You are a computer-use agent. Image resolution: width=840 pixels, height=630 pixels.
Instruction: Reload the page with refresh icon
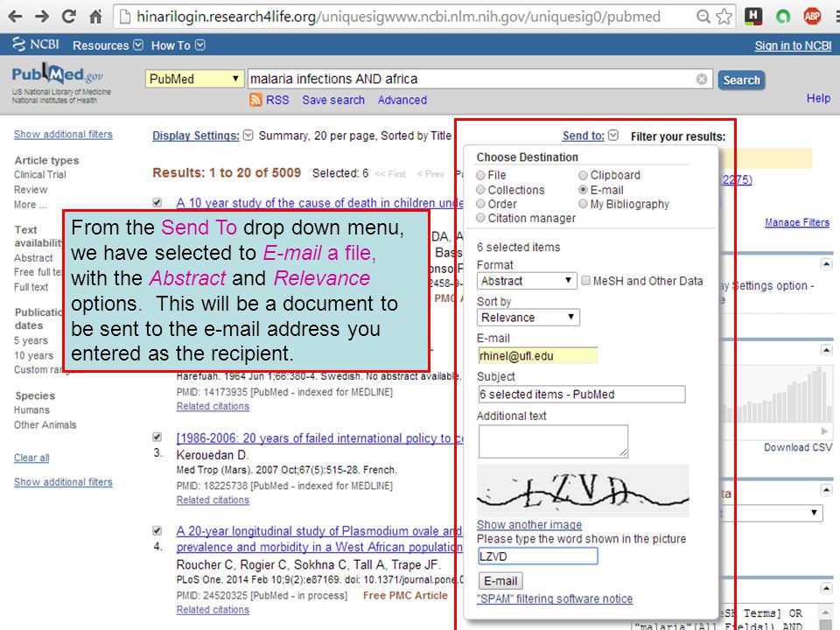pos(68,17)
